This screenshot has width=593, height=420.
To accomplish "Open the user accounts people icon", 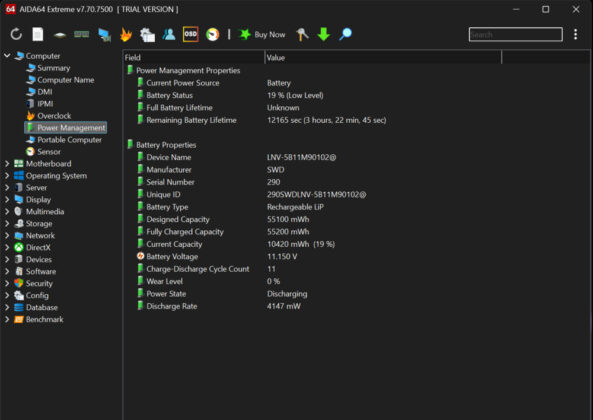I will (x=169, y=34).
